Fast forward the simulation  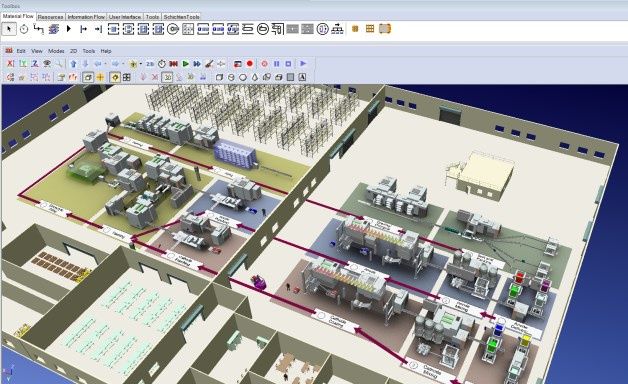click(x=197, y=64)
